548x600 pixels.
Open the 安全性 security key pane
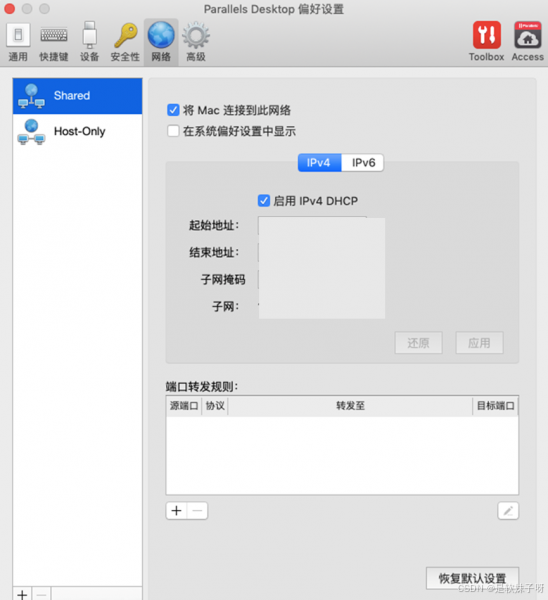125,42
